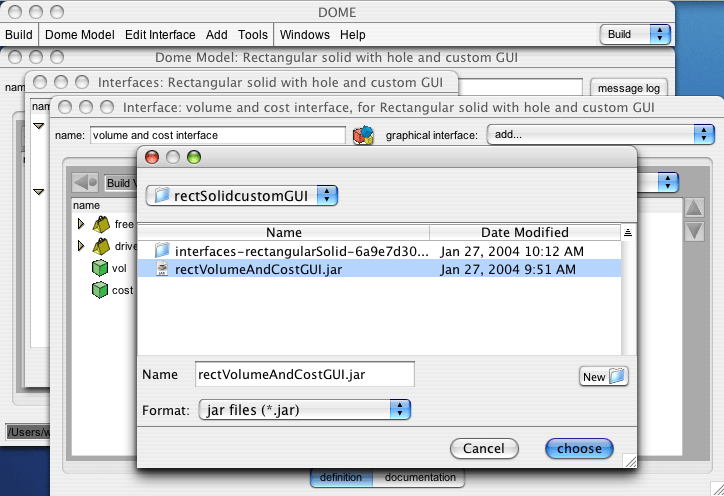The image size is (724, 496).
Task: Click the move-down arrow button on the right side
Action: click(694, 231)
